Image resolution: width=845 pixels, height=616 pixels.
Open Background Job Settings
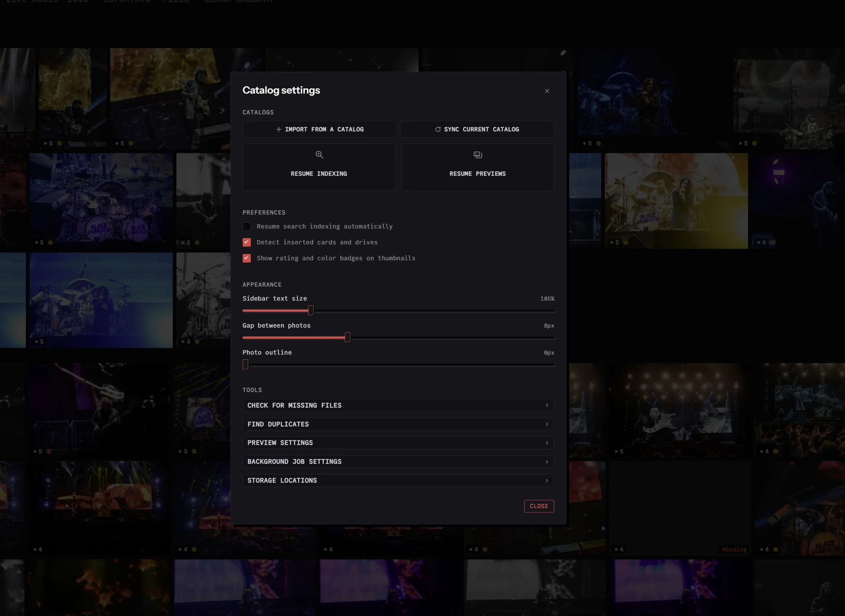[x=398, y=461]
